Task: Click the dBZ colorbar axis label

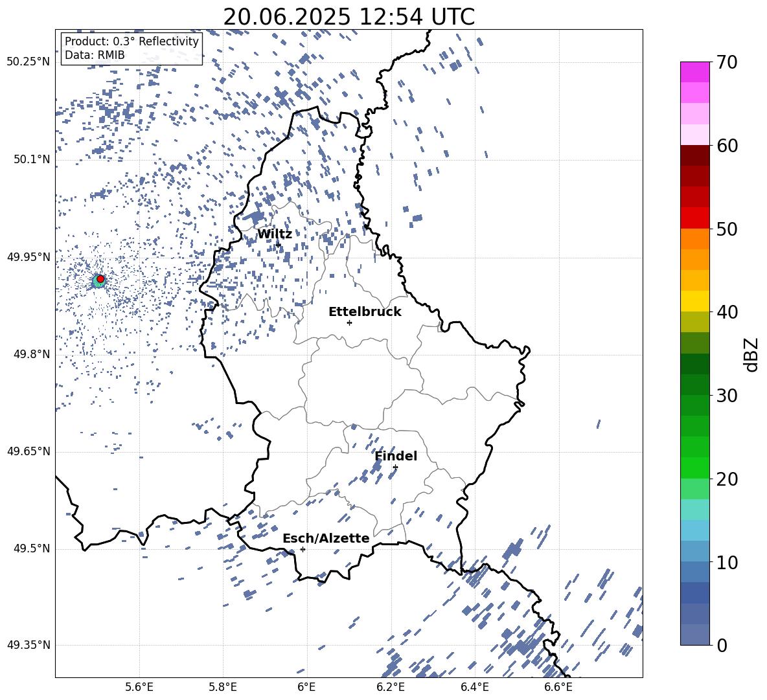Action: [x=750, y=354]
